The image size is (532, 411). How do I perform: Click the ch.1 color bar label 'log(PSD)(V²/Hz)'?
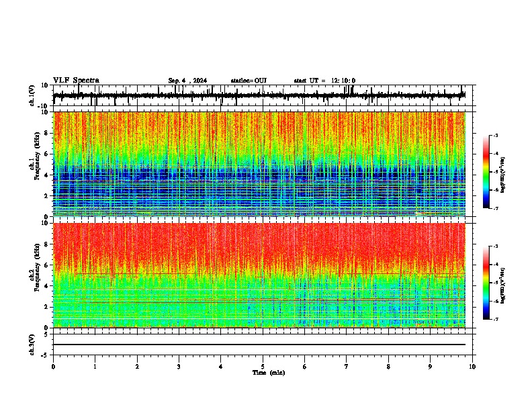(x=503, y=175)
